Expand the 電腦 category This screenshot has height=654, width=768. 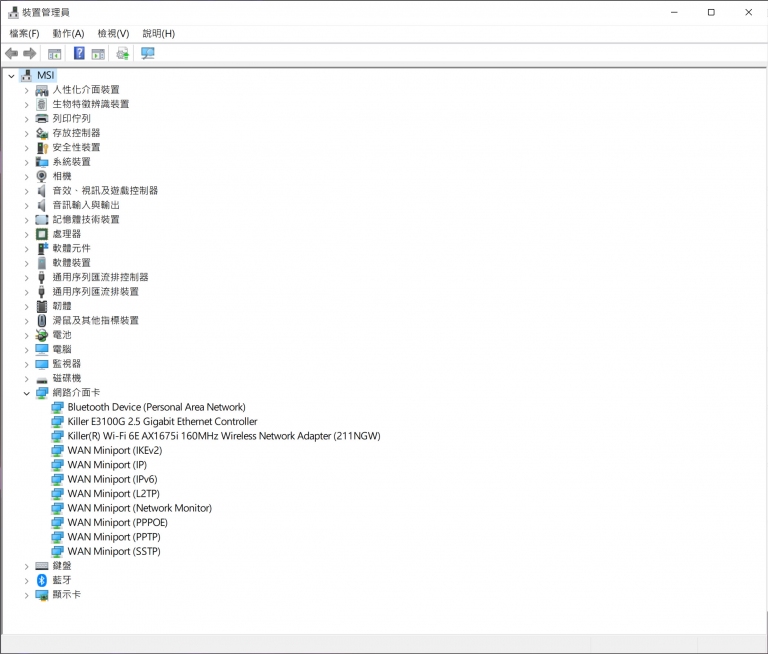click(x=26, y=350)
